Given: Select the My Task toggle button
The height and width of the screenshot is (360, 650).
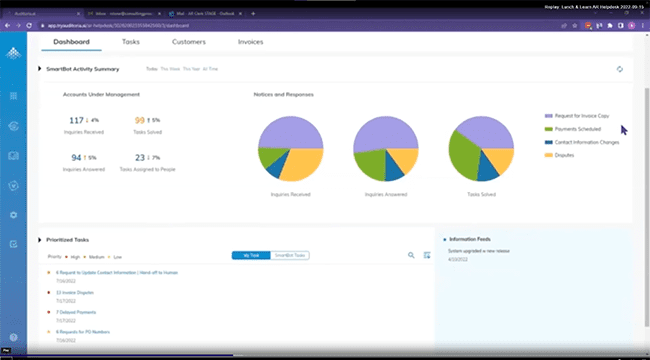Looking at the screenshot, I should coord(251,255).
